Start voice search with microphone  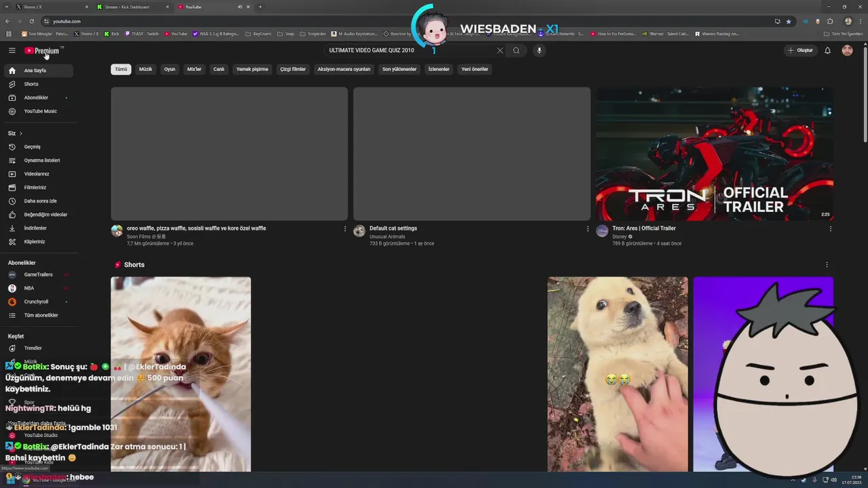539,50
